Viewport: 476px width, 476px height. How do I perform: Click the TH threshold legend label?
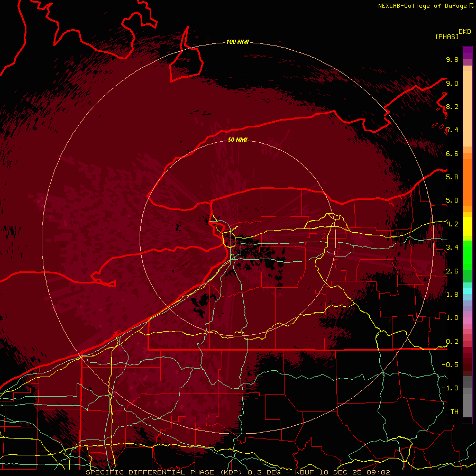[x=454, y=412]
